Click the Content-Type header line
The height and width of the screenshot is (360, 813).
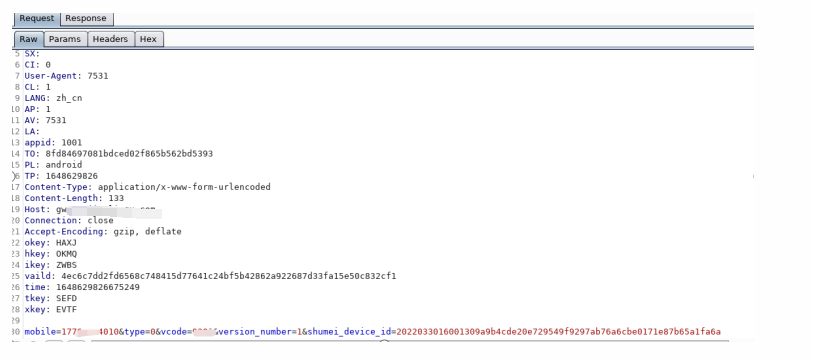click(147, 187)
